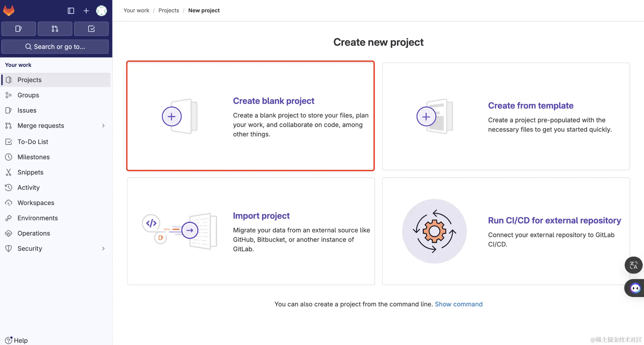Open the To-Do list shortcut icon
The image size is (644, 345).
[91, 29]
